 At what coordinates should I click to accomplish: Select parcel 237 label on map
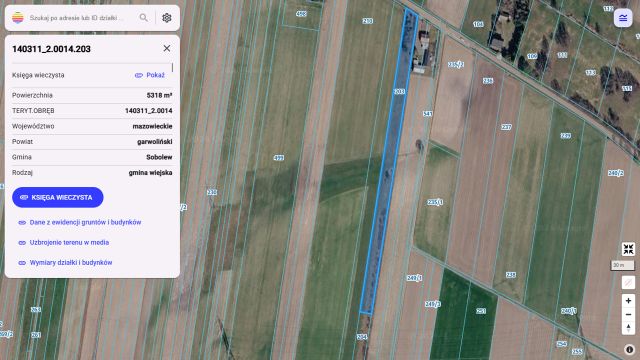coord(506,127)
